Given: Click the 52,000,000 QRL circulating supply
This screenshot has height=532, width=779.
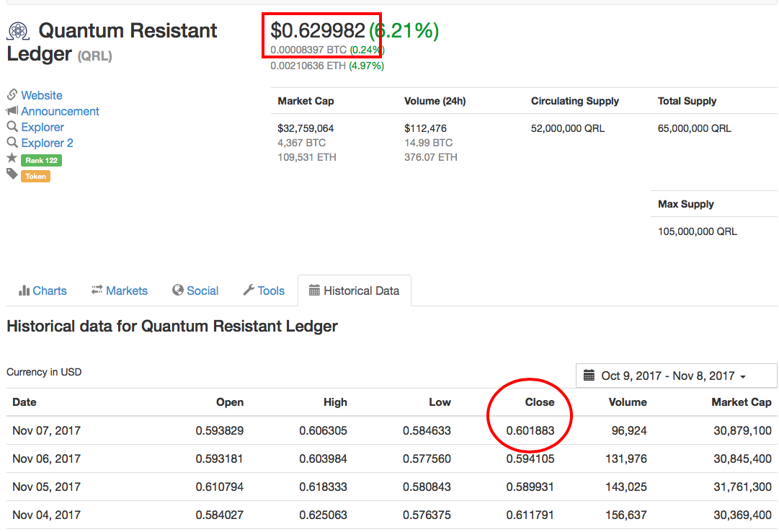Looking at the screenshot, I should pyautogui.click(x=567, y=128).
